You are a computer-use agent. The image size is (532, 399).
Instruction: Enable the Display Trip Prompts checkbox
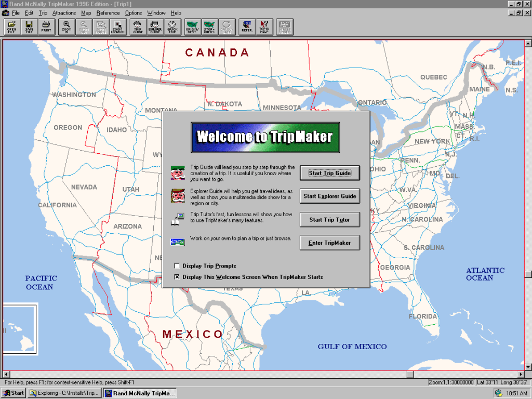(177, 266)
